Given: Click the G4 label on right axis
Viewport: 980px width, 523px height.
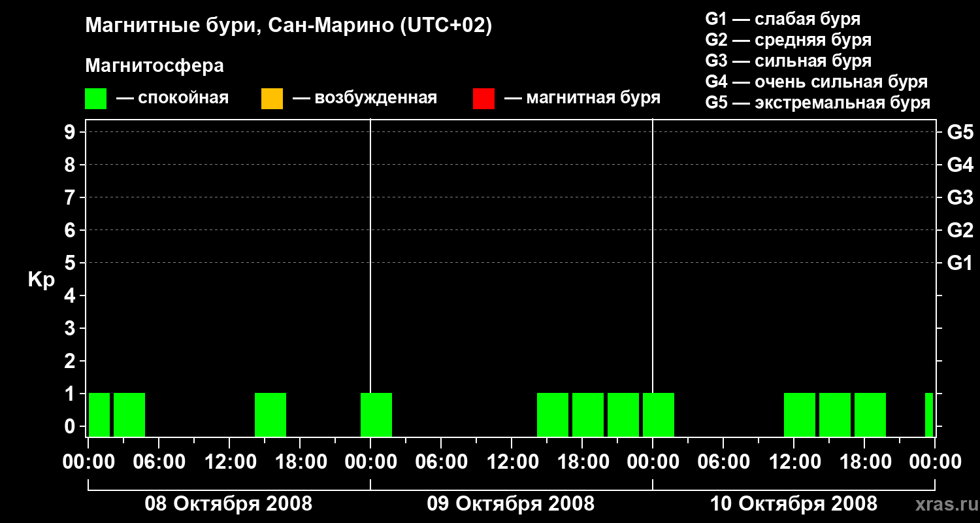Looking at the screenshot, I should [x=960, y=165].
